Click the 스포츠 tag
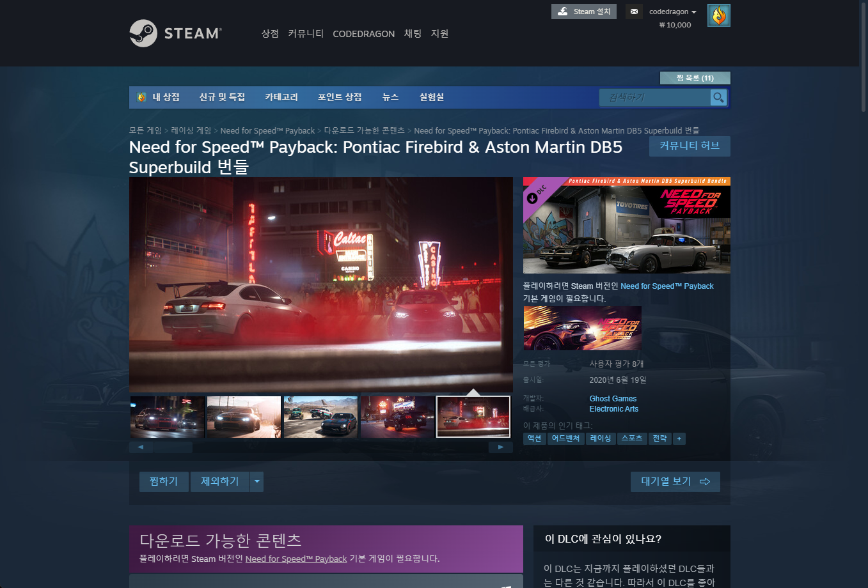The image size is (868, 588). (632, 438)
